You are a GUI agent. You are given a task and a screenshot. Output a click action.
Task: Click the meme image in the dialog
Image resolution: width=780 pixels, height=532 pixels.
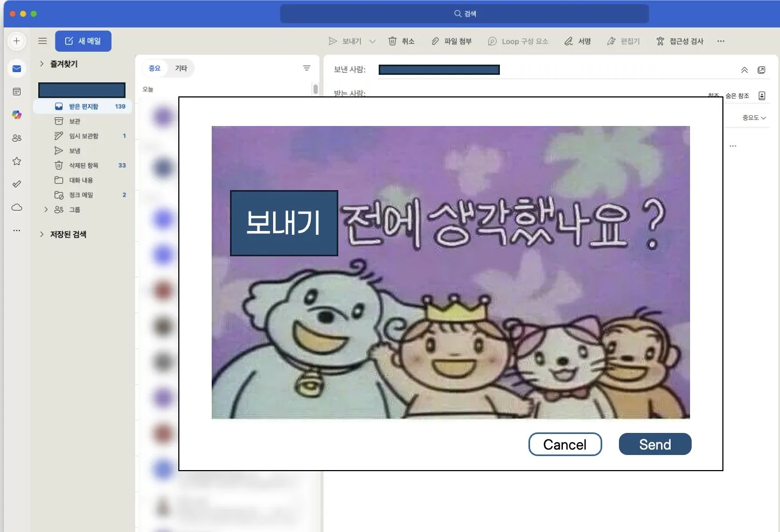(451, 272)
